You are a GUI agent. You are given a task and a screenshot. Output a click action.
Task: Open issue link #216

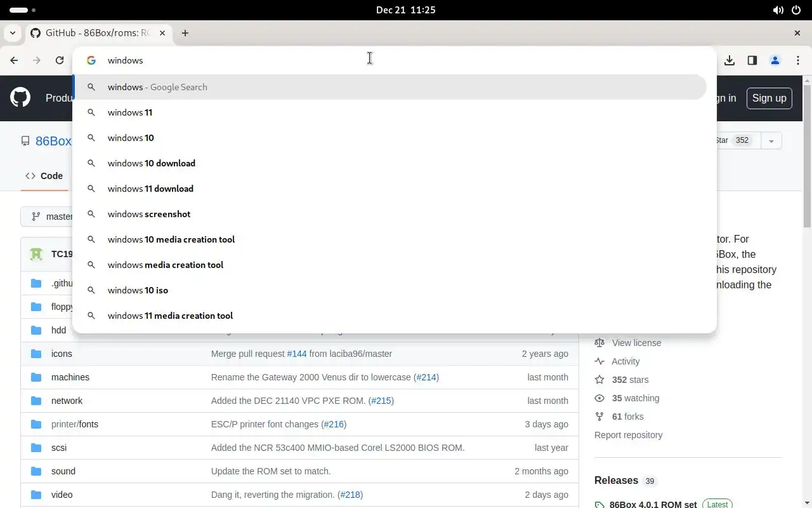(334, 424)
